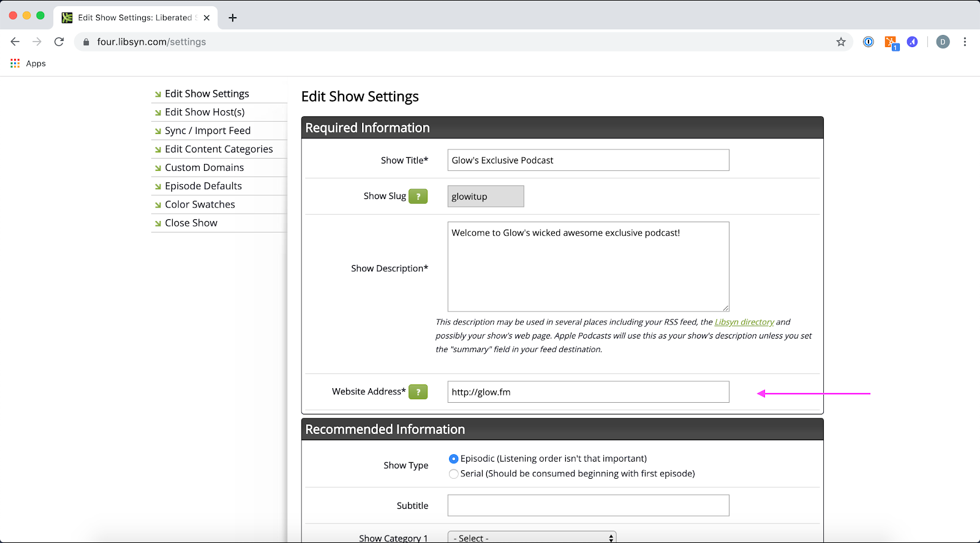Open the profile avatar labeled D
Viewport: 980px width, 543px height.
(x=943, y=42)
